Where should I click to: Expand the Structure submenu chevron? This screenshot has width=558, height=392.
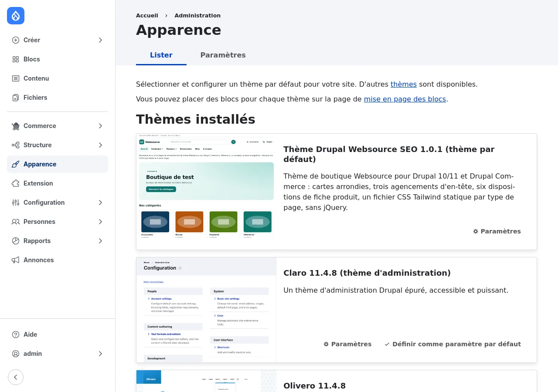coord(100,145)
